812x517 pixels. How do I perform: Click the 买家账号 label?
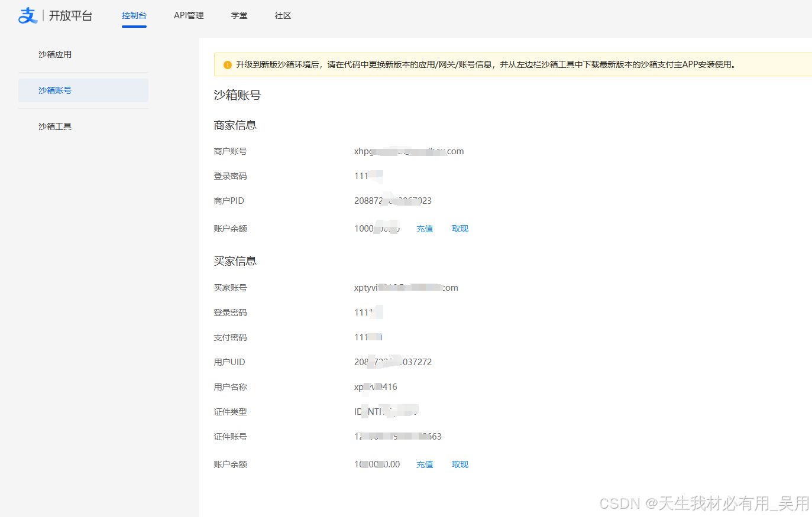(230, 288)
